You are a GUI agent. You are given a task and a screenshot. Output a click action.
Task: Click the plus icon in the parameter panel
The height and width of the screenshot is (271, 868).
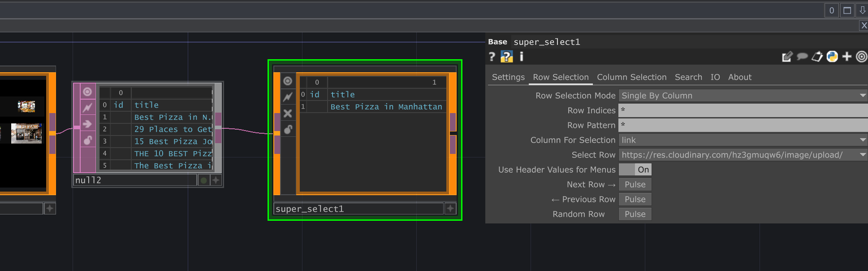coord(847,57)
